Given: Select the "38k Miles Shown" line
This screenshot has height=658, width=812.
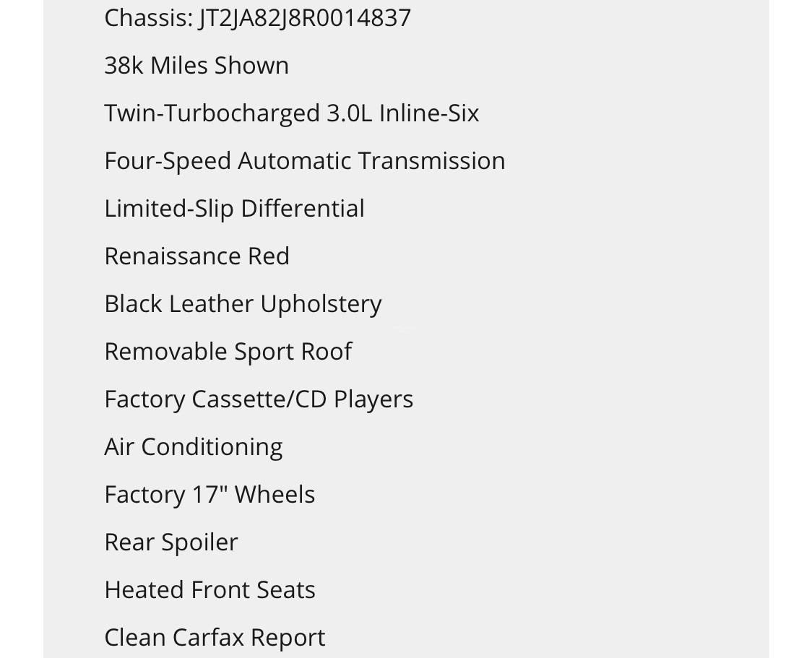Looking at the screenshot, I should 196,66.
